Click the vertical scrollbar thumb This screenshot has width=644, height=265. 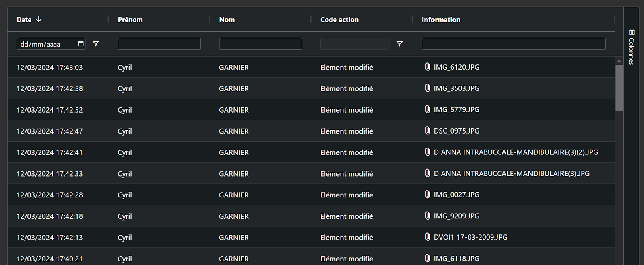click(619, 87)
